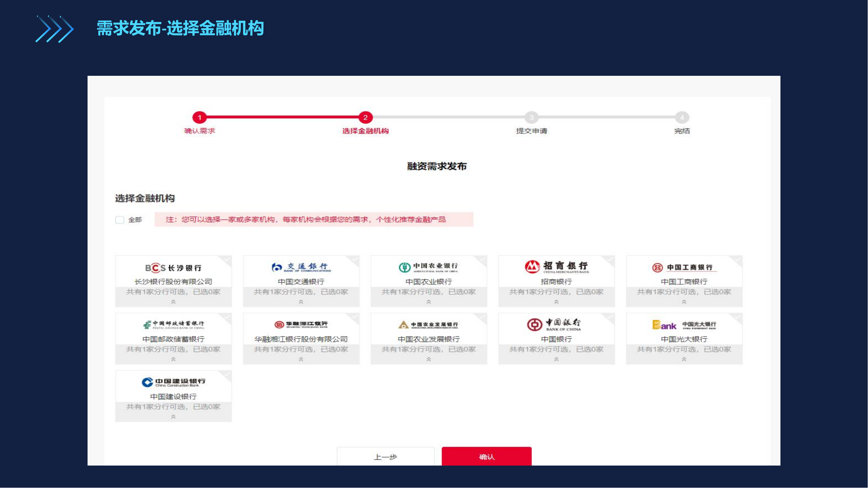Toggle corner checkmark on 中国银行 card

tap(610, 317)
